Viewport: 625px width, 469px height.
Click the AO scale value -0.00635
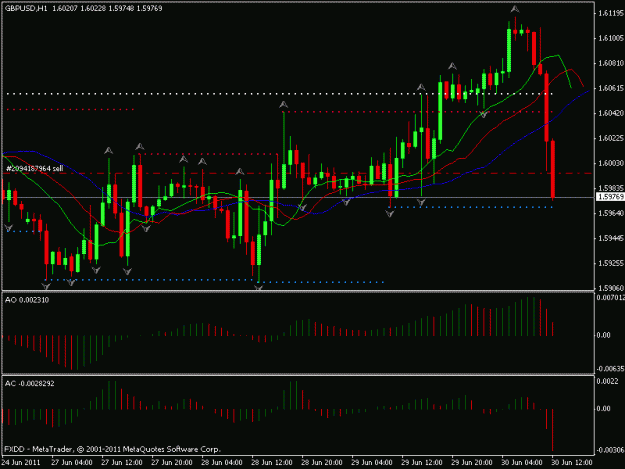point(610,369)
